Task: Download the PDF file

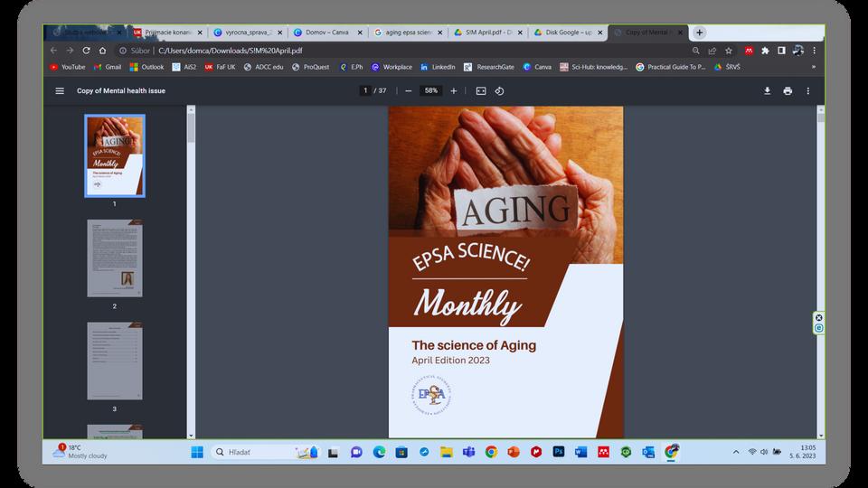Action: point(768,90)
